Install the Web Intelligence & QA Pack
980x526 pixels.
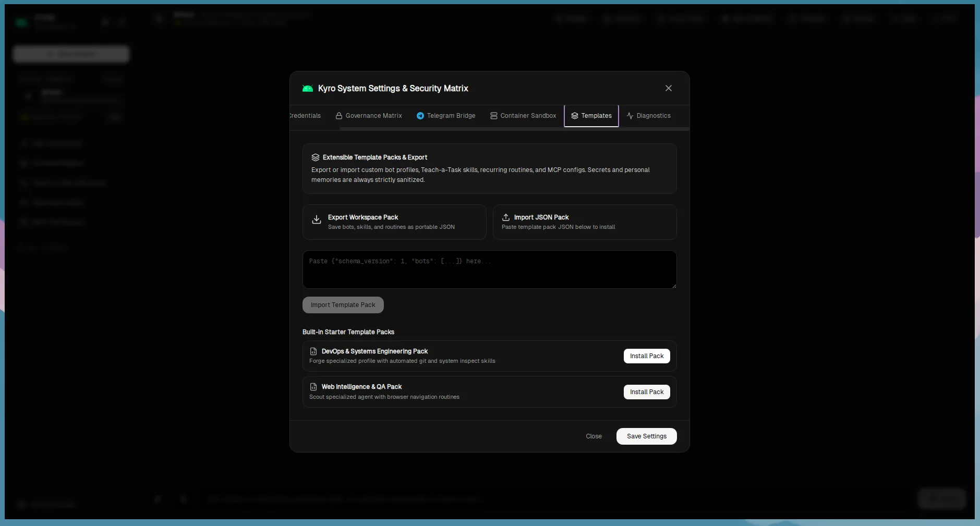pos(647,392)
